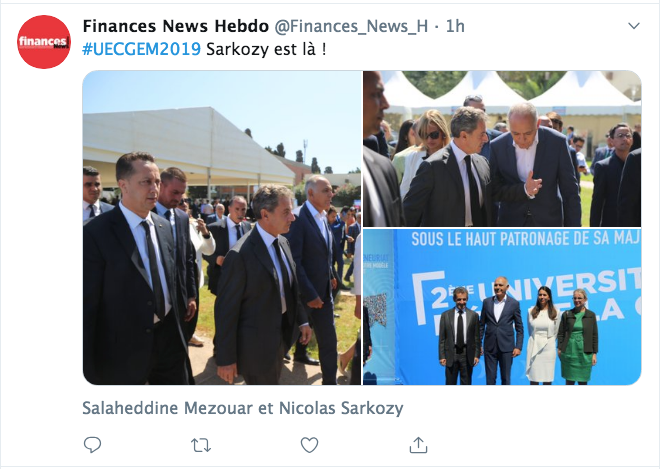Open the bottom-right blue stage group photo

pos(502,307)
